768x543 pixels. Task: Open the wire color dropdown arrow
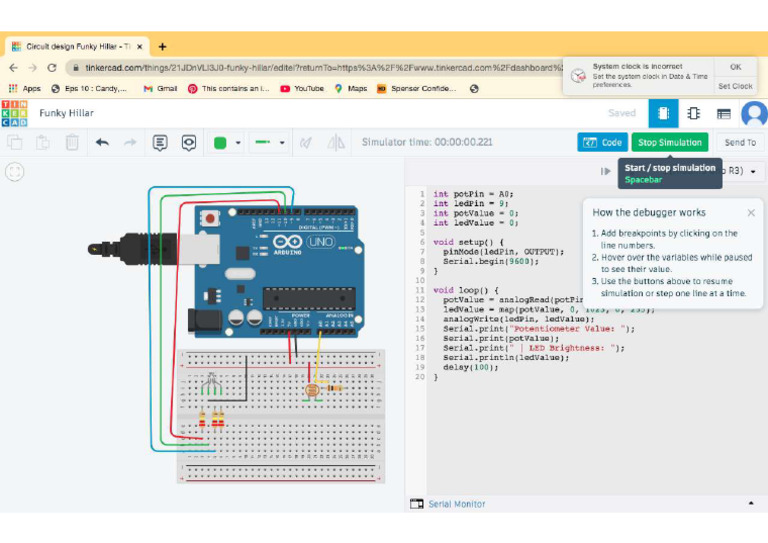click(x=238, y=143)
